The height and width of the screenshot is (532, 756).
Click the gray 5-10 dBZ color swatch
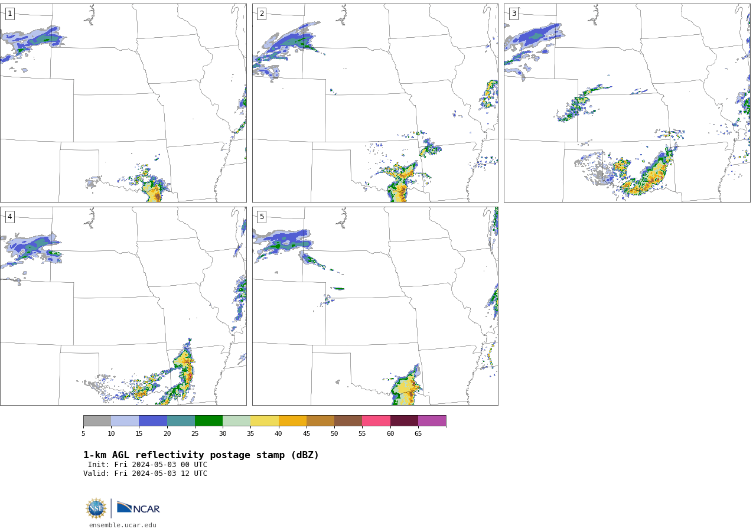pos(97,421)
